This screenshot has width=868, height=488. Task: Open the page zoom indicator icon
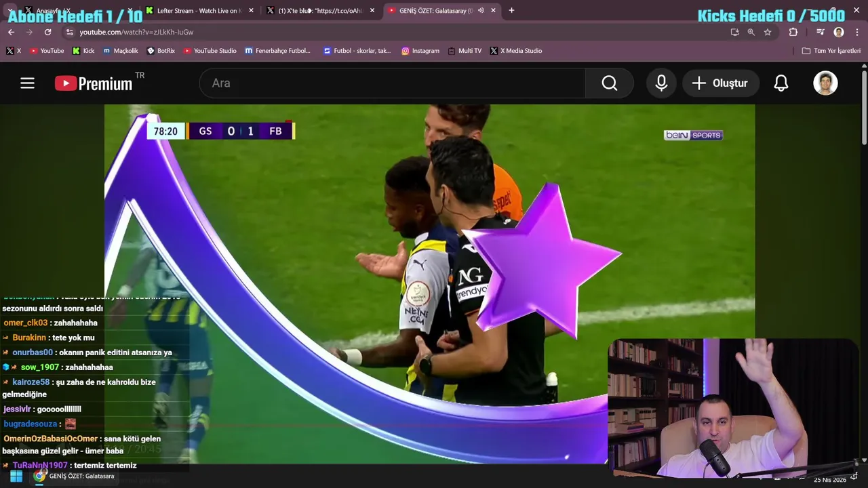(751, 32)
